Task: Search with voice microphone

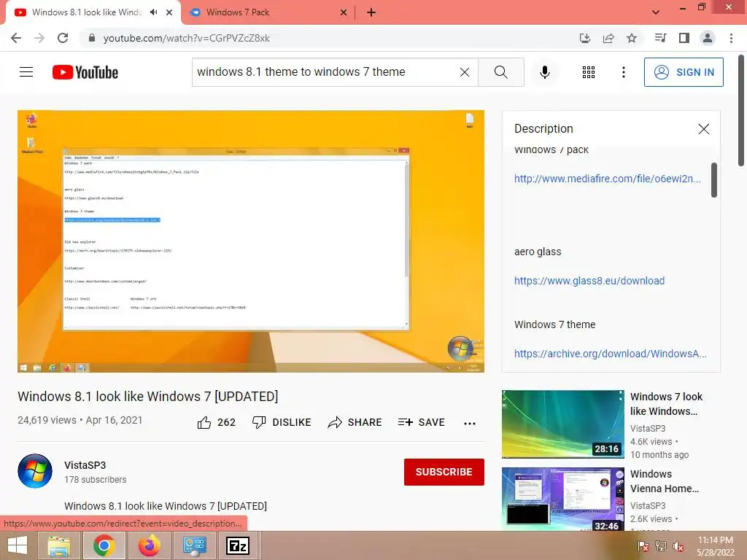Action: 545,72
